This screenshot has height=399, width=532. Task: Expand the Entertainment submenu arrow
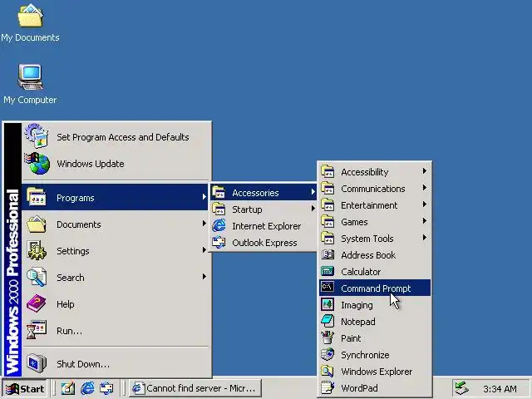[425, 204]
